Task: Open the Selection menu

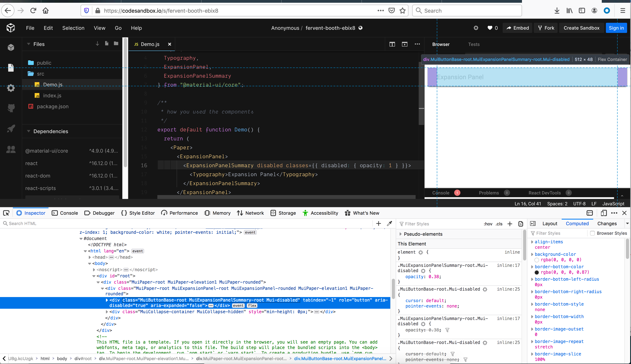Action: (x=73, y=28)
